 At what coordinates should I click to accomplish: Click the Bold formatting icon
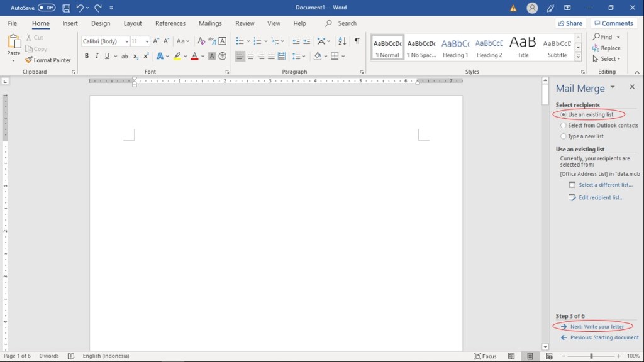point(87,56)
